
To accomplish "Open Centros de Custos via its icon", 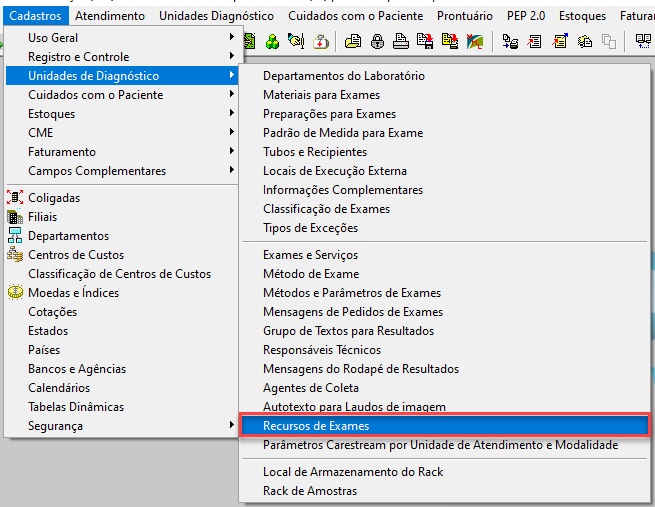I will 15,254.
